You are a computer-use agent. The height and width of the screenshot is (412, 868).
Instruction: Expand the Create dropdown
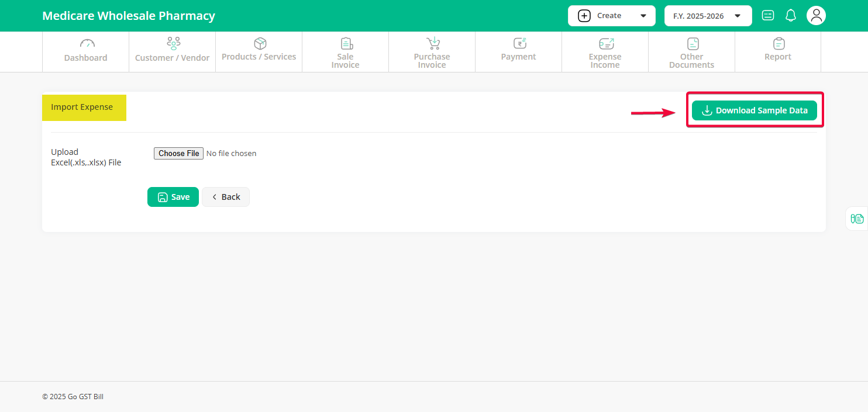point(611,16)
